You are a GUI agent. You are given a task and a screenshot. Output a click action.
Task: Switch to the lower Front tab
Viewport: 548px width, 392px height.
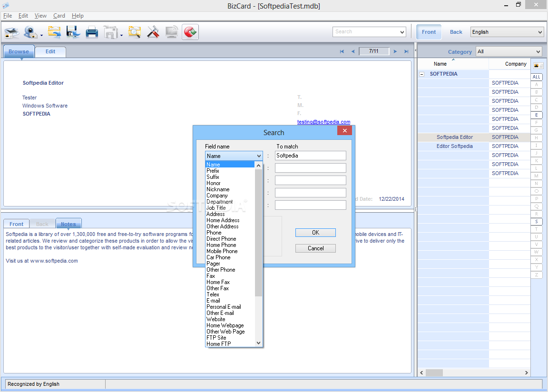17,224
